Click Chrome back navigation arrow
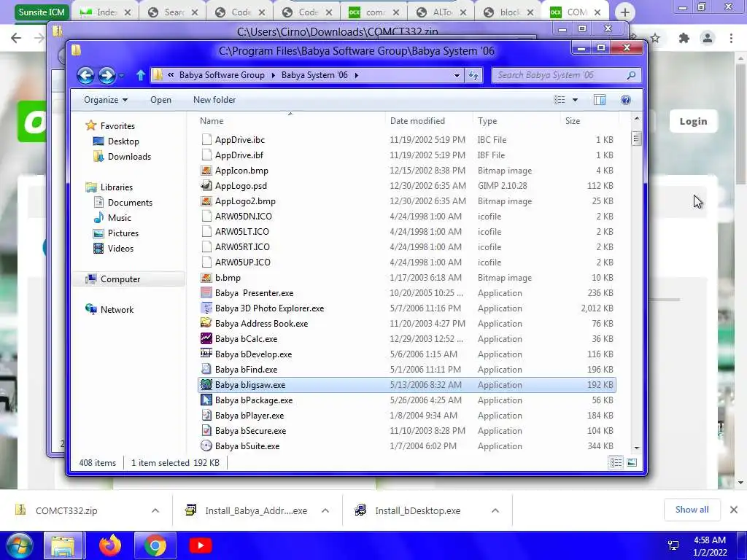The width and height of the screenshot is (747, 560). pyautogui.click(x=16, y=38)
